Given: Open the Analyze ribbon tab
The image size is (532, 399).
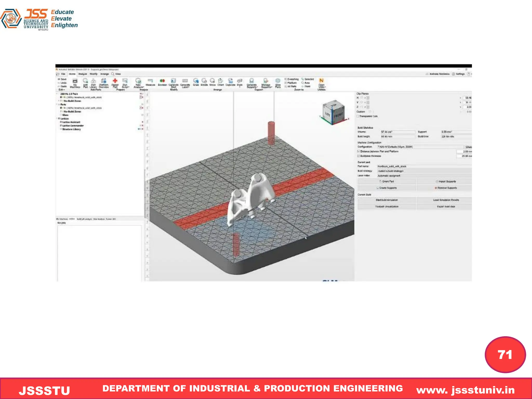Looking at the screenshot, I should pos(83,74).
